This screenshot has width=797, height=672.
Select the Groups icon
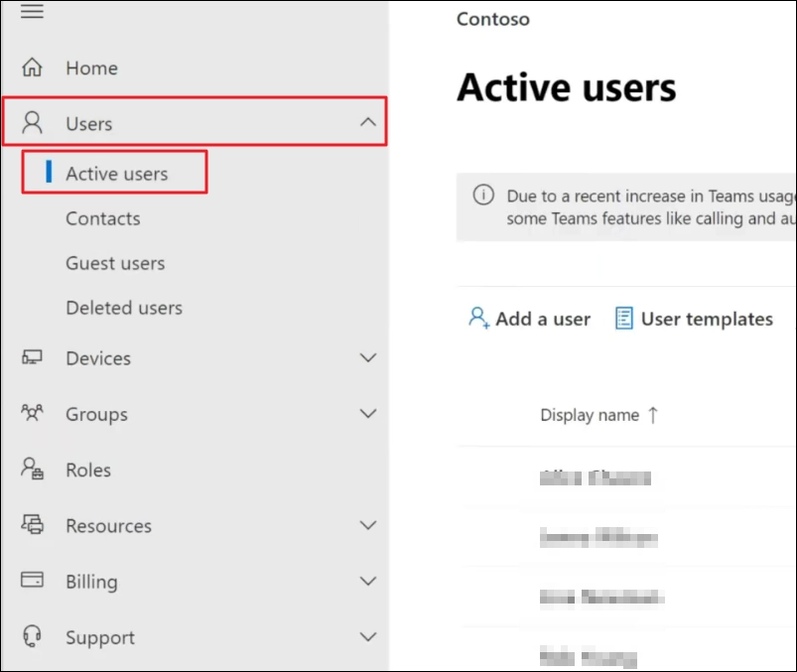point(30,414)
